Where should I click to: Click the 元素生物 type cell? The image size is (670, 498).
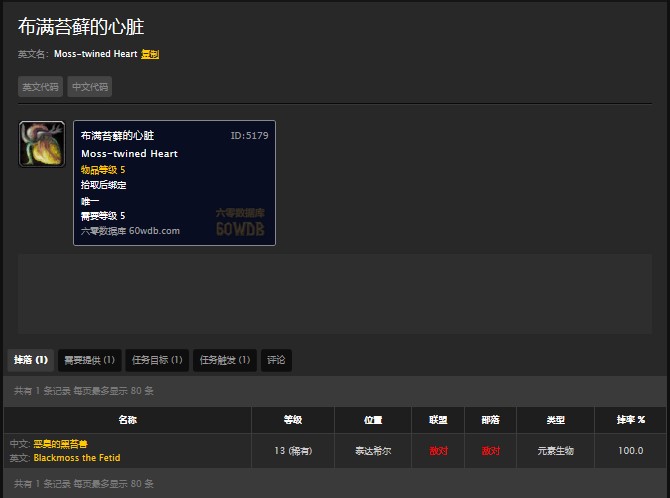[x=555, y=451]
